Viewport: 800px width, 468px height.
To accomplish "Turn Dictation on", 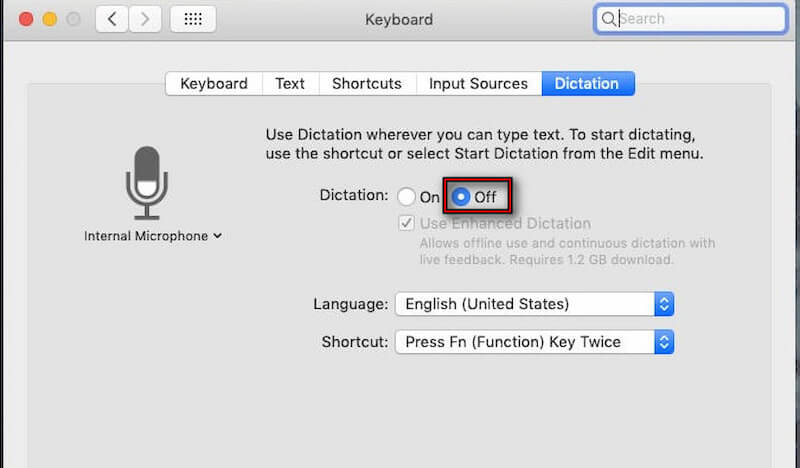I will pos(406,197).
